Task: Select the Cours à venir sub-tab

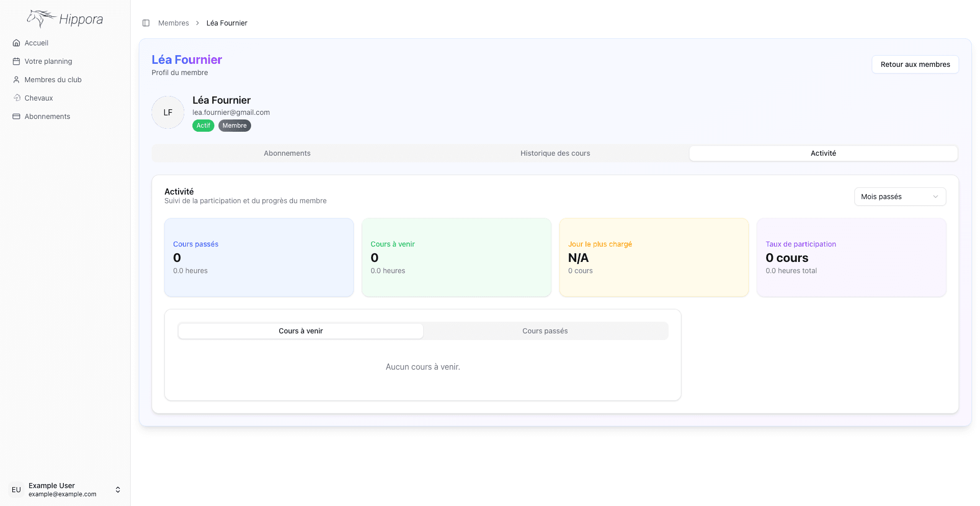Action: 301,331
